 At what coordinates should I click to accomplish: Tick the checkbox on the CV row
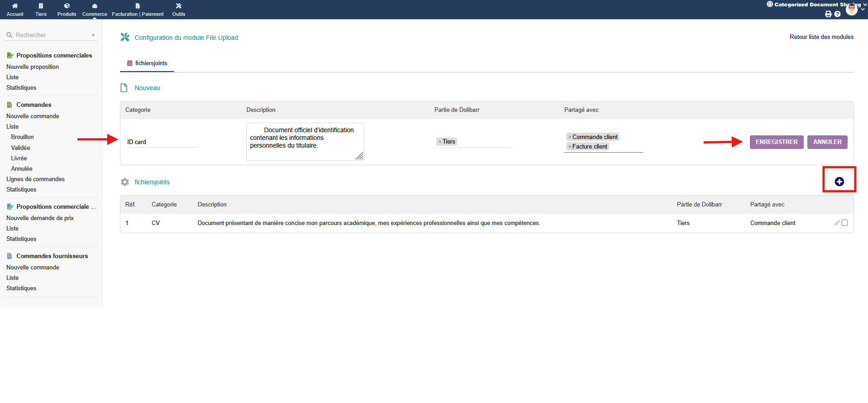tap(844, 223)
